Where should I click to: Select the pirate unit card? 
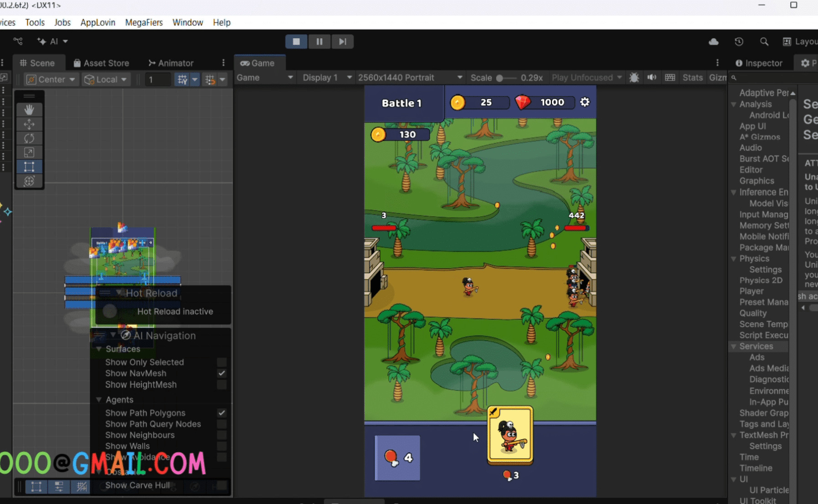coord(510,435)
